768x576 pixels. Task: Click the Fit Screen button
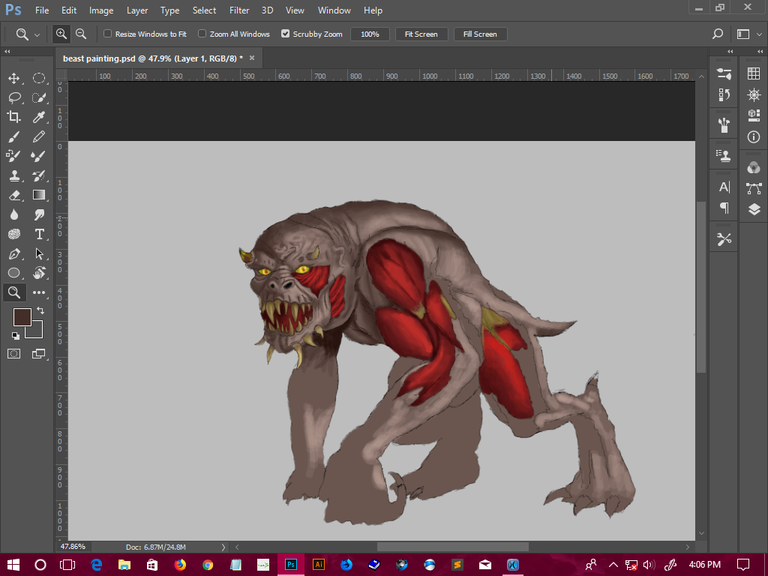420,34
